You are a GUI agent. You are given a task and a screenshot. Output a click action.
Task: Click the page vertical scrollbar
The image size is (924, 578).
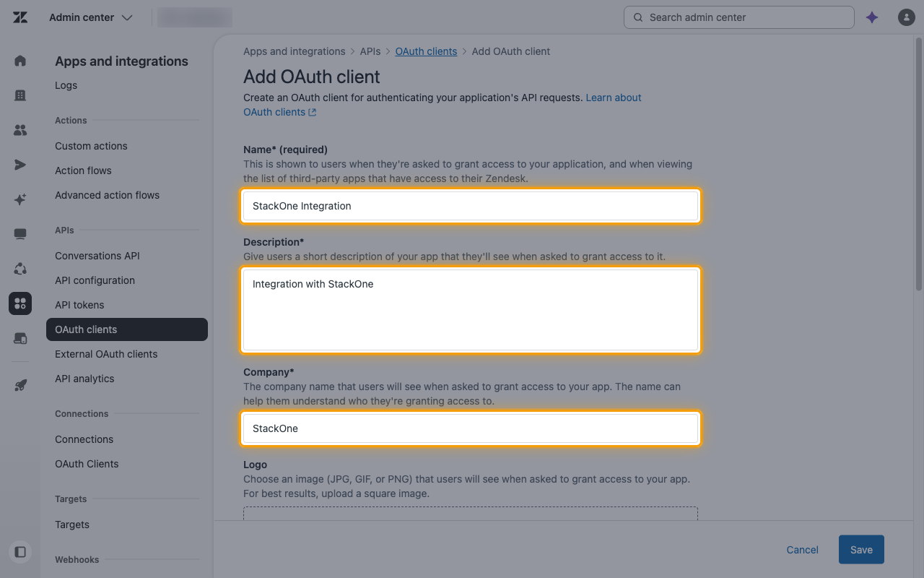(918, 163)
